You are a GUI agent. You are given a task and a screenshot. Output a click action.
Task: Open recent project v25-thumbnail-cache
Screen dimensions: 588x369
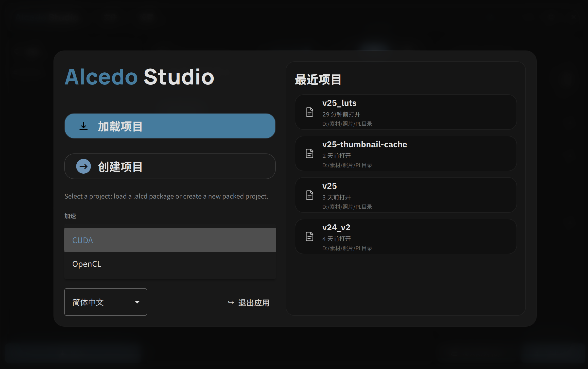pyautogui.click(x=406, y=153)
